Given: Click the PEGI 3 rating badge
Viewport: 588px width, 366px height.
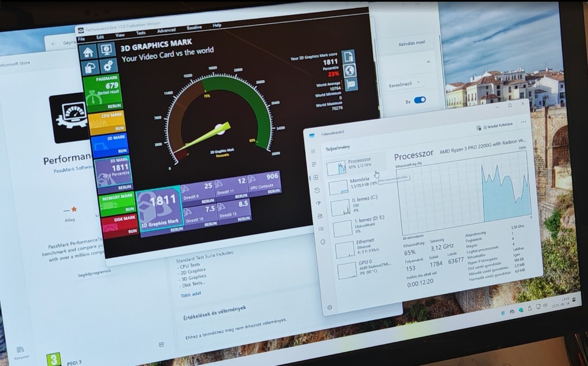Looking at the screenshot, I should tap(53, 359).
